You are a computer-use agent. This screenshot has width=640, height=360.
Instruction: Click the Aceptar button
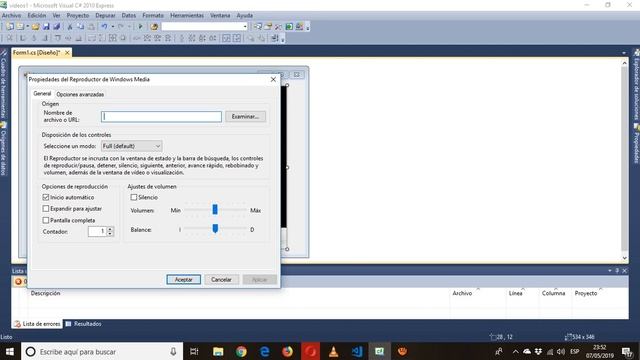(183, 280)
